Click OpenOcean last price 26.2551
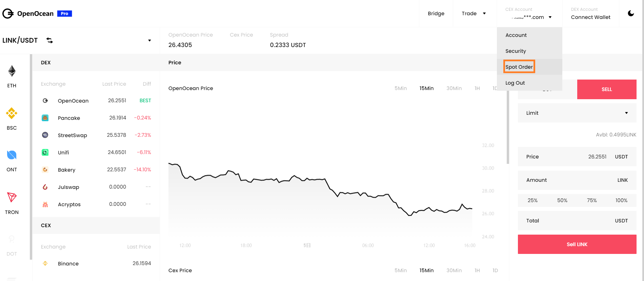Screen dimensions: 644x281 pyautogui.click(x=117, y=101)
